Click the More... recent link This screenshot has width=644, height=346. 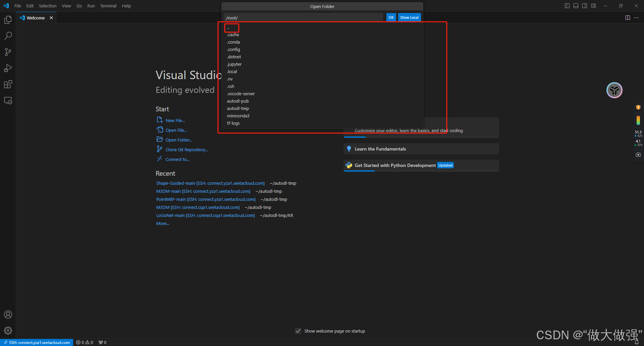tap(163, 224)
